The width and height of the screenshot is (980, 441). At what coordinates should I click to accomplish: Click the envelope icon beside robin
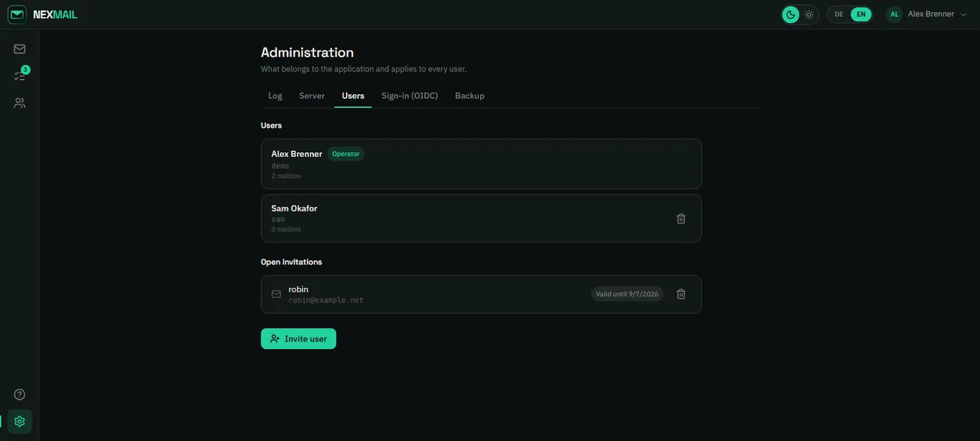276,294
